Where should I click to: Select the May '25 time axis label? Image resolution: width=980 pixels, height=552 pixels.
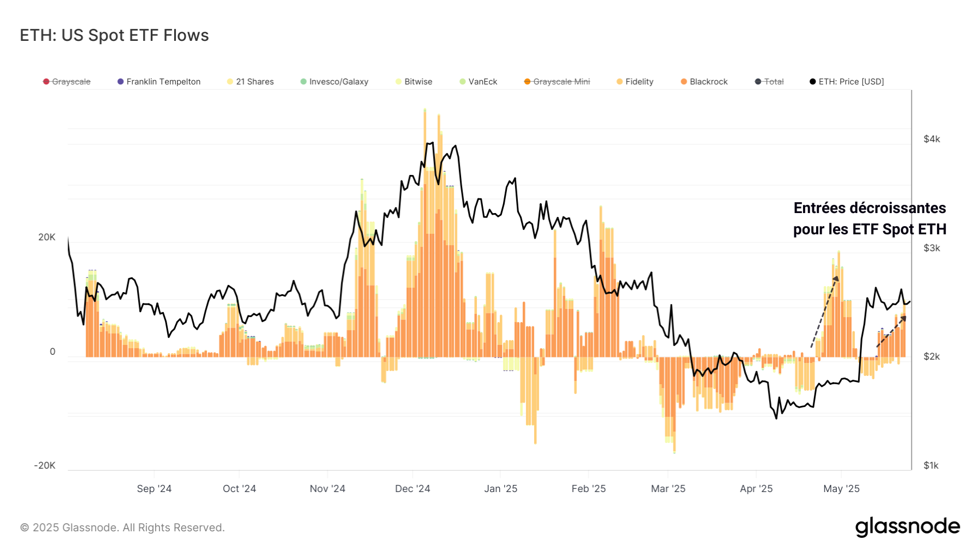tap(841, 489)
